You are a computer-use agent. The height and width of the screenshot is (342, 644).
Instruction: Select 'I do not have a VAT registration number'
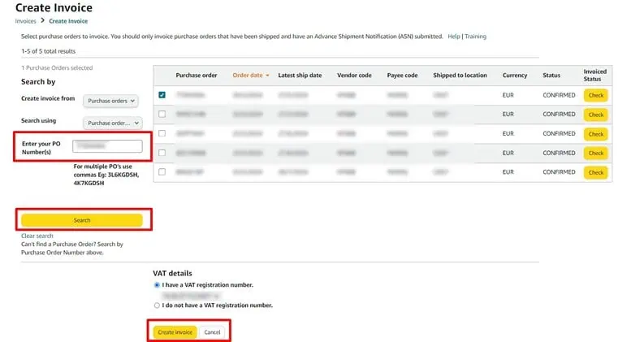(157, 305)
